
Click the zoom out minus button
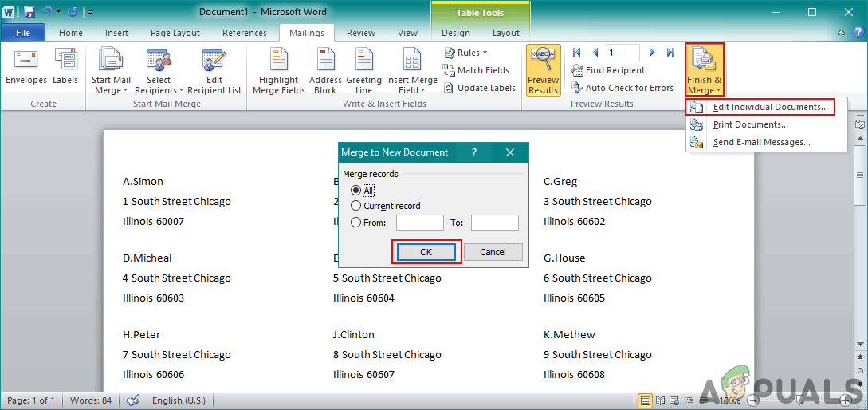coord(753,400)
